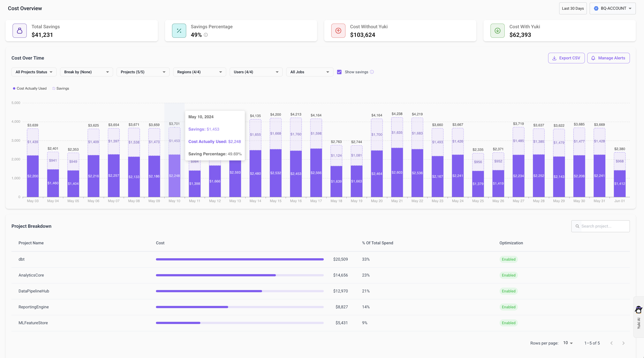This screenshot has height=358, width=644.
Task: Sort by the Project Name column header
Action: 31,243
